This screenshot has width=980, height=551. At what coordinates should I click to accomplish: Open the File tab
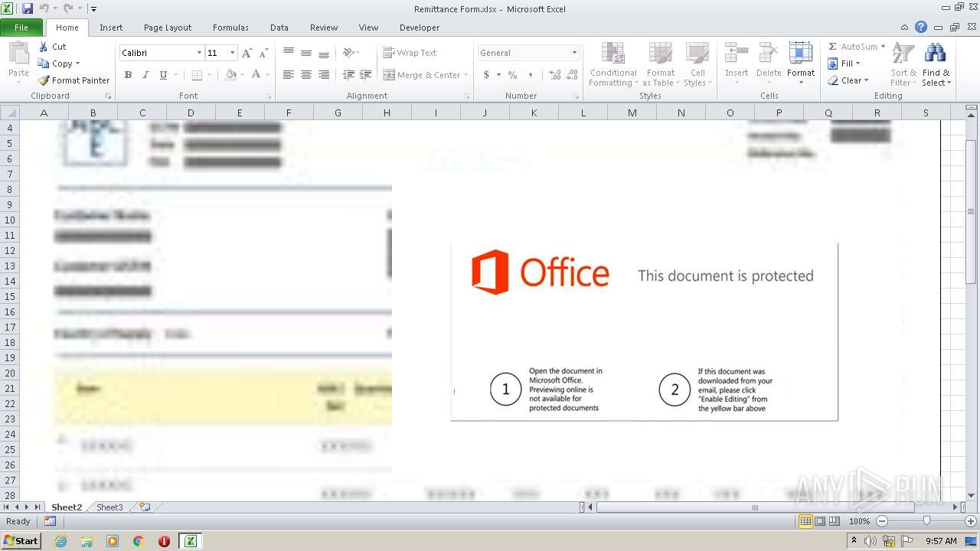(x=21, y=28)
